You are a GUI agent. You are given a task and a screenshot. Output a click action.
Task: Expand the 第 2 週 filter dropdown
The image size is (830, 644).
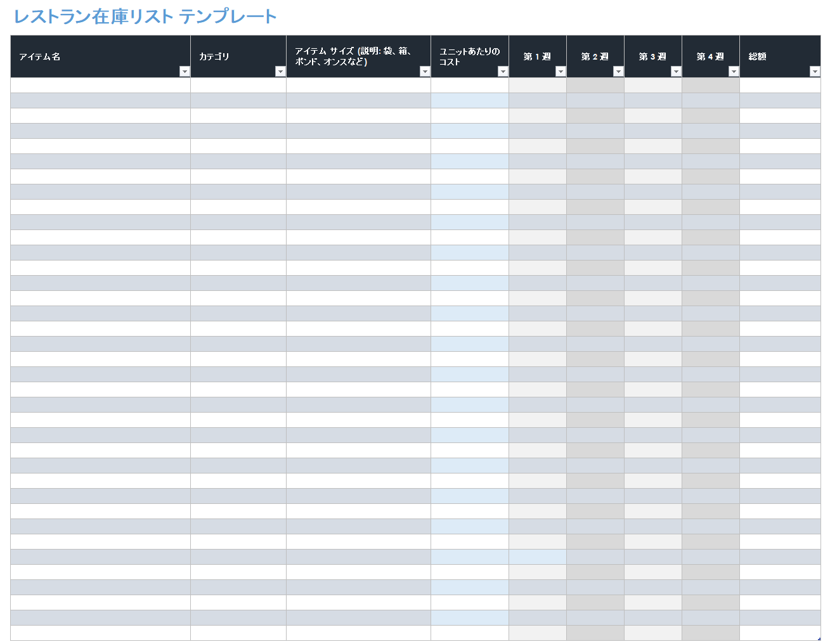click(x=618, y=72)
